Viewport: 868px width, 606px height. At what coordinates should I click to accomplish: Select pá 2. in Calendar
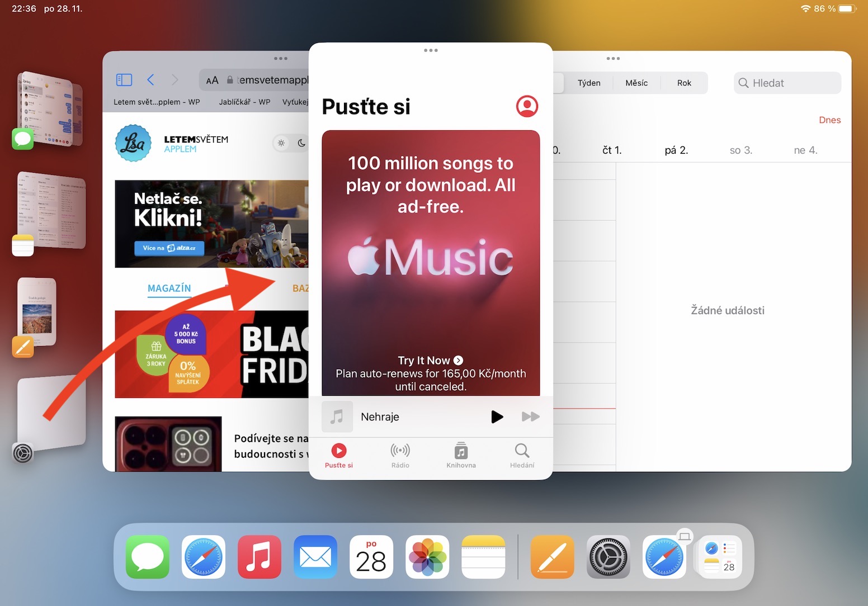click(x=676, y=150)
